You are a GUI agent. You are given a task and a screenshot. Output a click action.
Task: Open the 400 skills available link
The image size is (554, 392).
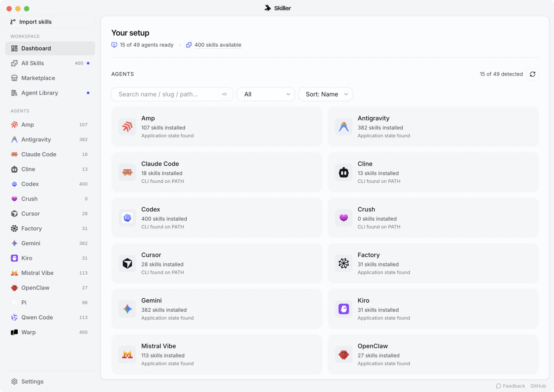218,45
